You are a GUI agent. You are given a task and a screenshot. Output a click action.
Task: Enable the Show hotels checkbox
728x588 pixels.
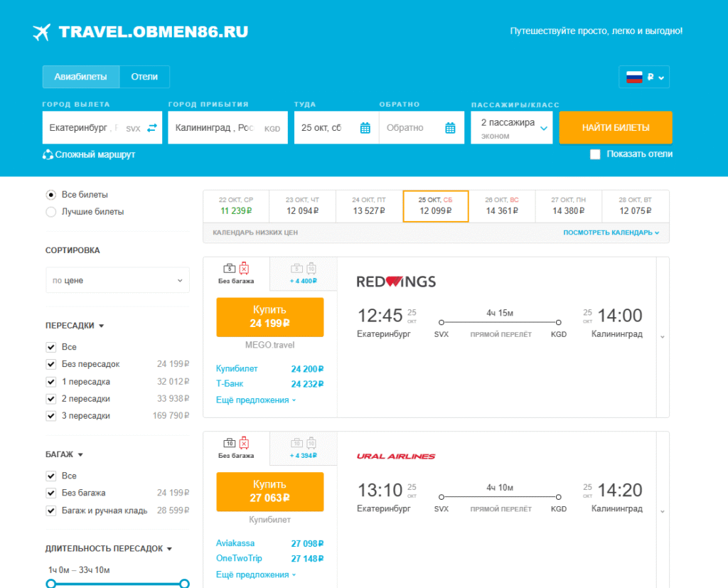click(595, 154)
